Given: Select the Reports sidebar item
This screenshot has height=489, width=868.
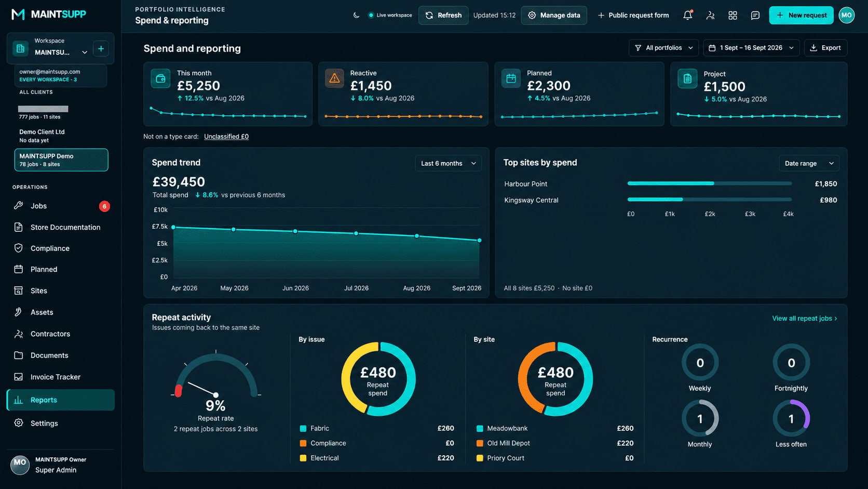Looking at the screenshot, I should coord(60,400).
